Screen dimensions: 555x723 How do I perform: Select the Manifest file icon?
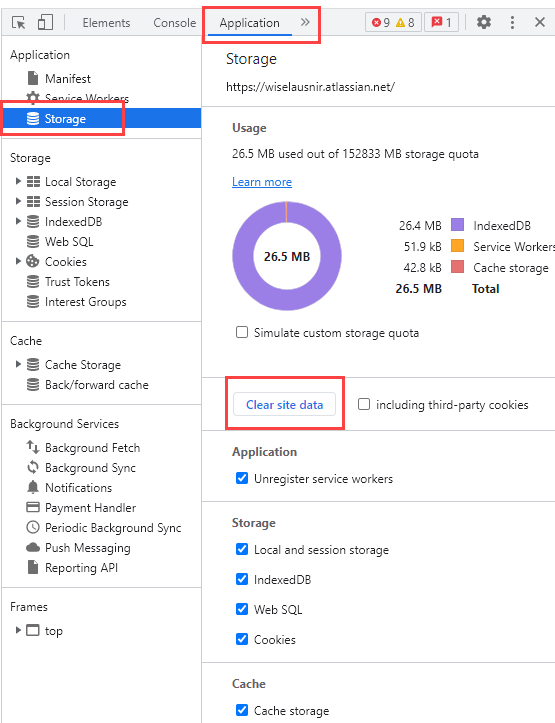33,78
